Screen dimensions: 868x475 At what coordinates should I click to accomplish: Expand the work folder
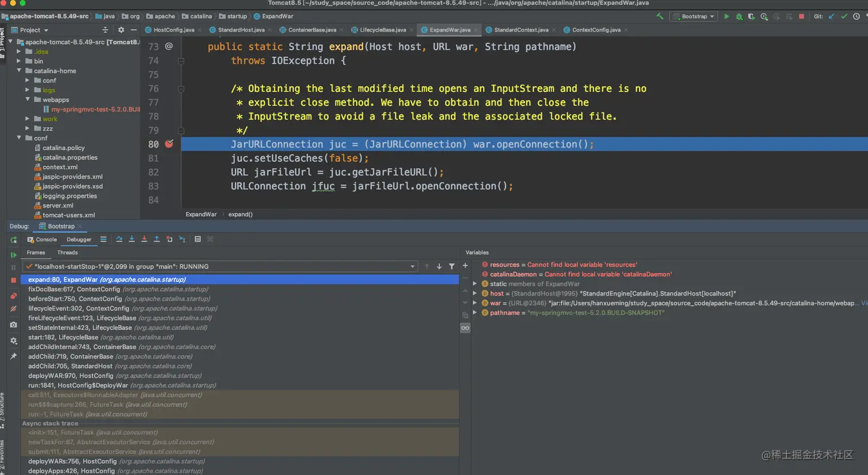[28, 119]
